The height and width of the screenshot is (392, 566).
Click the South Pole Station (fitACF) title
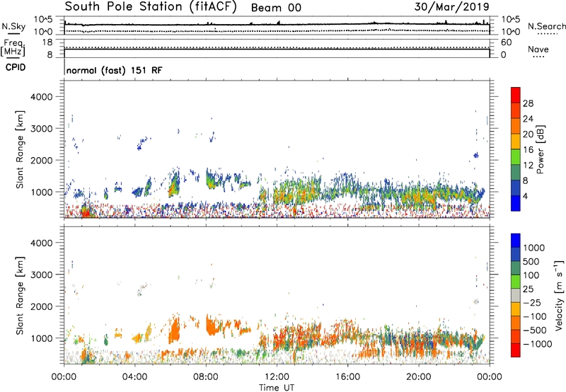pyautogui.click(x=151, y=7)
